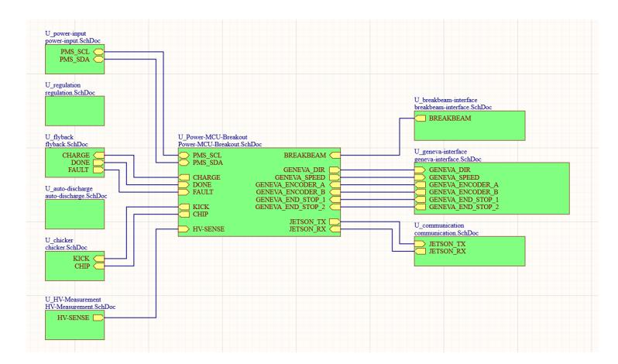Screen dimensions: 618x364
Task: Click PMS_SDA port on Power-MCU-Breakout
Action: 184,163
